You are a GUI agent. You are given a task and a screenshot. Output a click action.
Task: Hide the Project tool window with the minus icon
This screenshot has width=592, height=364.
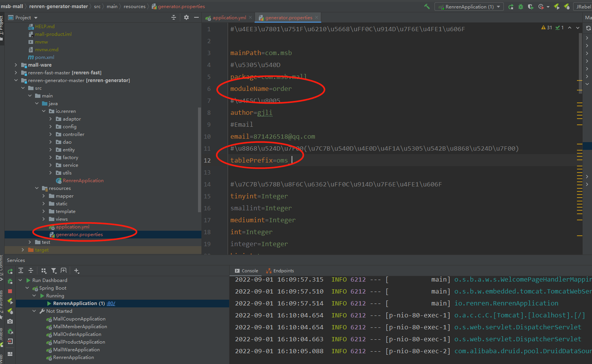tap(196, 17)
